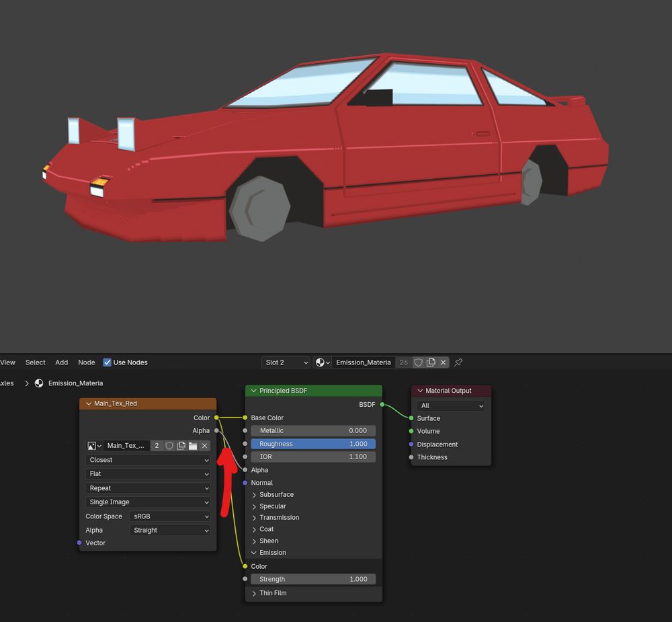Viewport: 672px width, 622px height.
Task: Click the BSDF output socket
Action: click(382, 405)
